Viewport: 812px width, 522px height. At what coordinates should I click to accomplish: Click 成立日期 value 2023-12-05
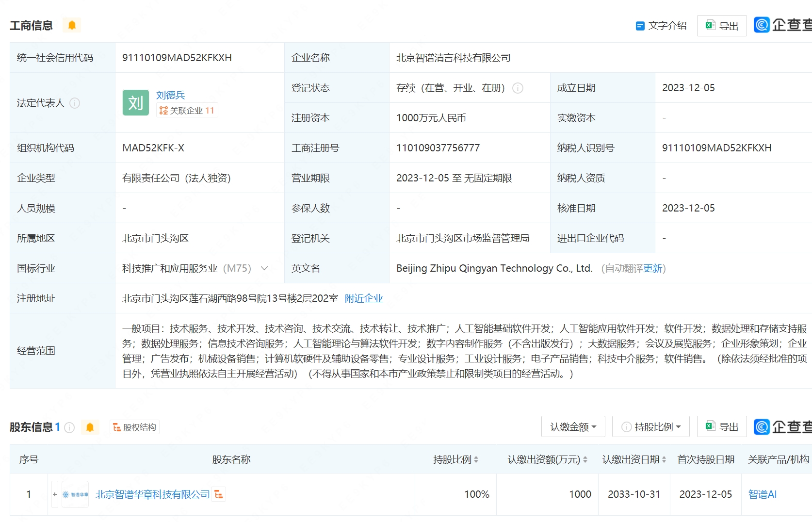tap(688, 88)
